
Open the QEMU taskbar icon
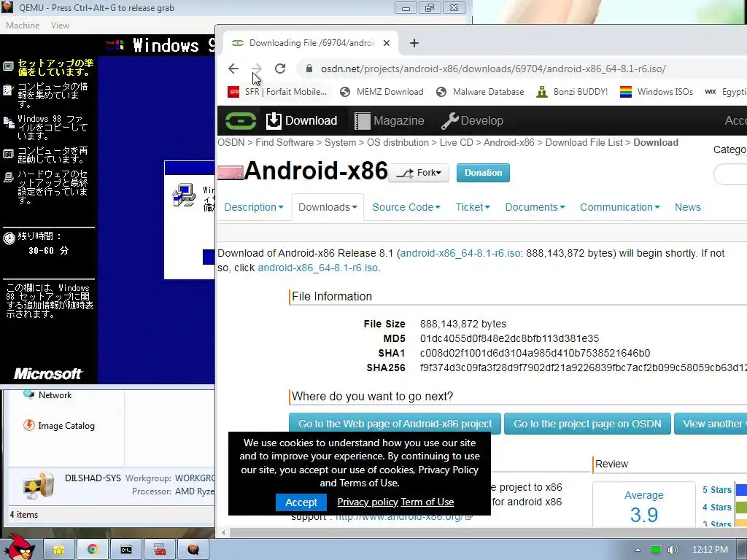(193, 550)
